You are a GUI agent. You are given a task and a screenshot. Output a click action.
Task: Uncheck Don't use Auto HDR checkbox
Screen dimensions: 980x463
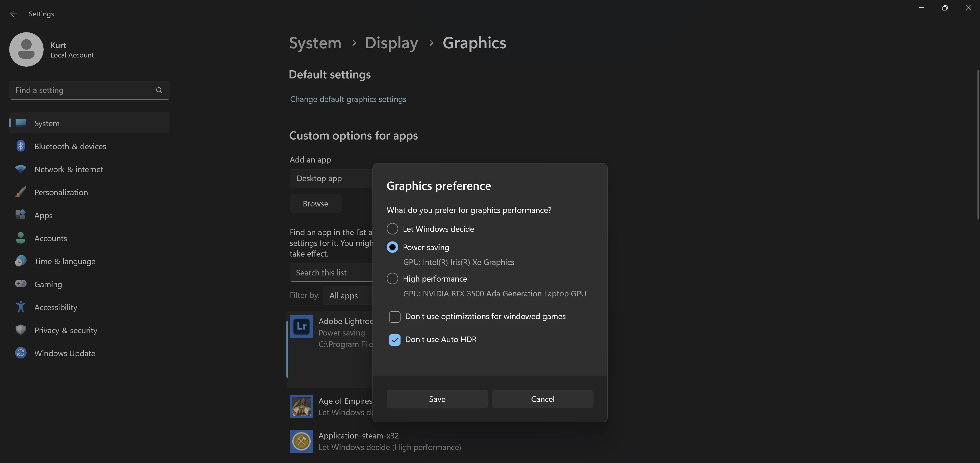[x=394, y=340]
